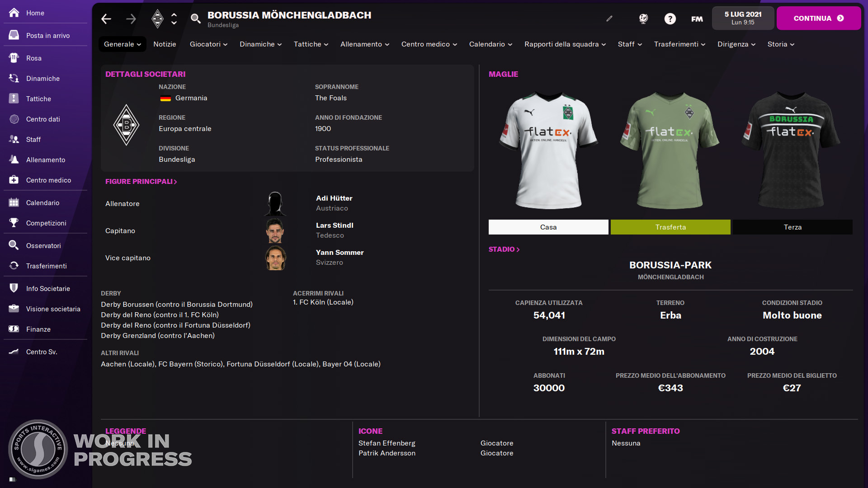
Task: Expand the top Dinamiche dropdown menu
Action: [x=261, y=44]
